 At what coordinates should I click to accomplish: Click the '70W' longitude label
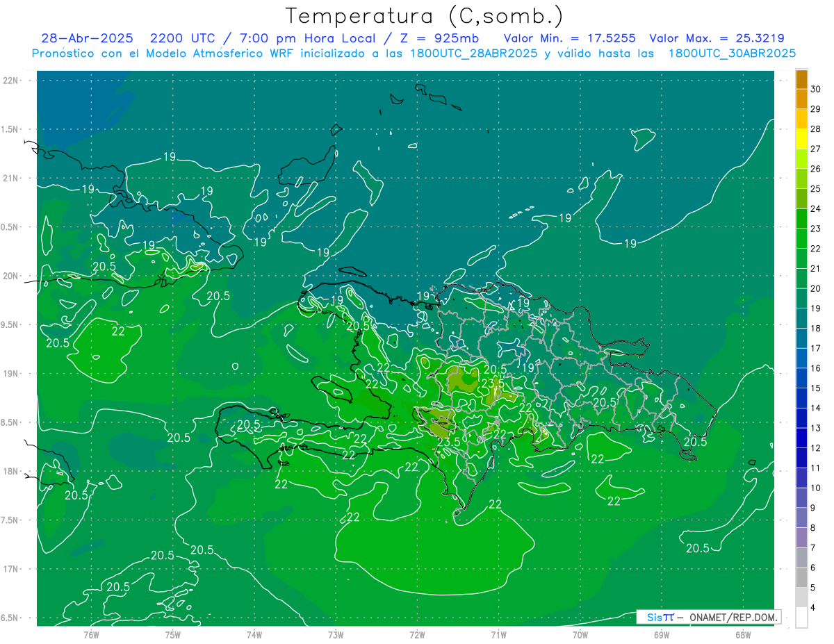[x=580, y=634]
